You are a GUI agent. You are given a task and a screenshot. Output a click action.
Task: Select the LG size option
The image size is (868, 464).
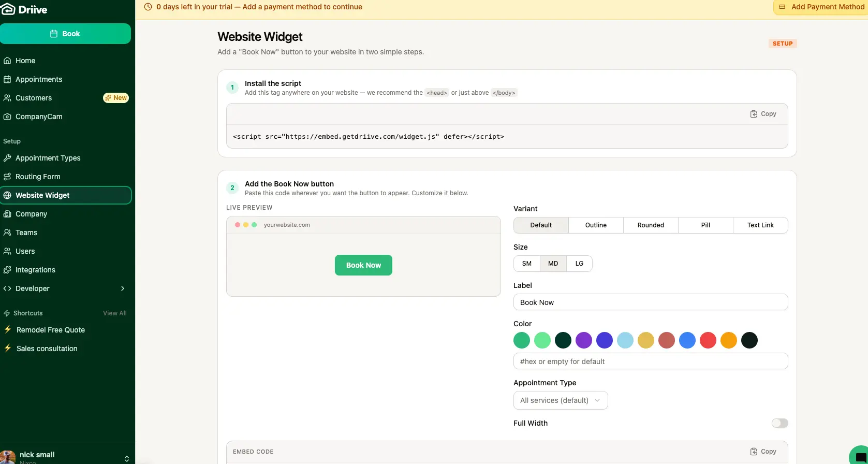click(x=579, y=264)
